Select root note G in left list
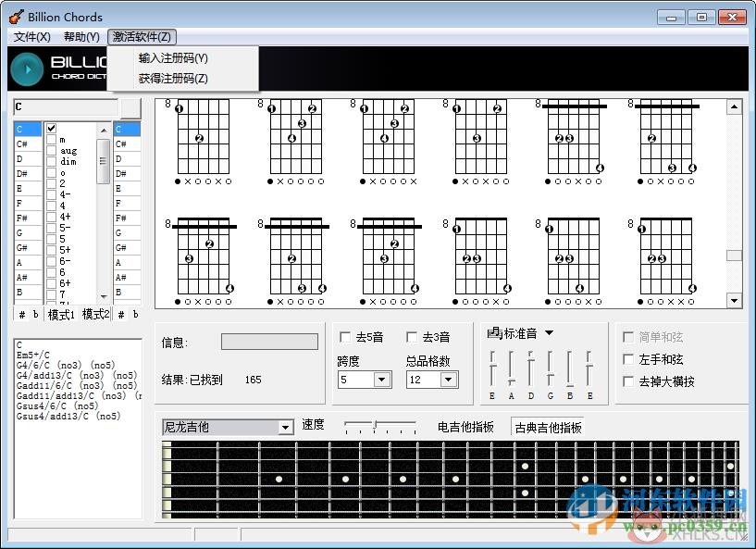Viewport: 756px width, 549px height. click(28, 232)
